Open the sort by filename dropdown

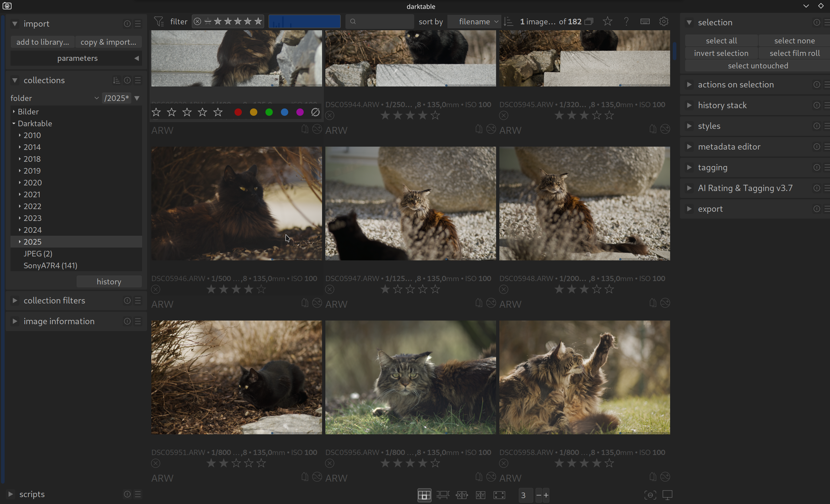tap(474, 22)
